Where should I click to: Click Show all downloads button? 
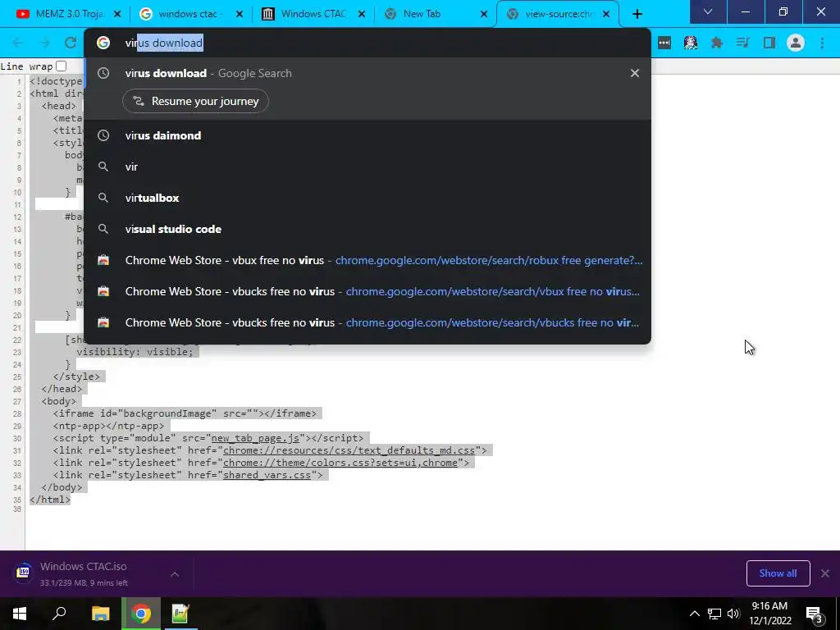click(778, 573)
